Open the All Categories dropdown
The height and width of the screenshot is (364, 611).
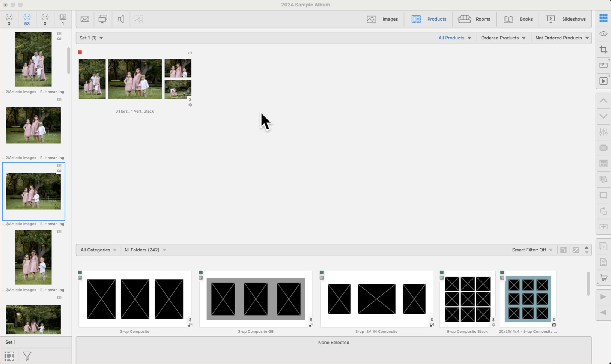(x=98, y=250)
